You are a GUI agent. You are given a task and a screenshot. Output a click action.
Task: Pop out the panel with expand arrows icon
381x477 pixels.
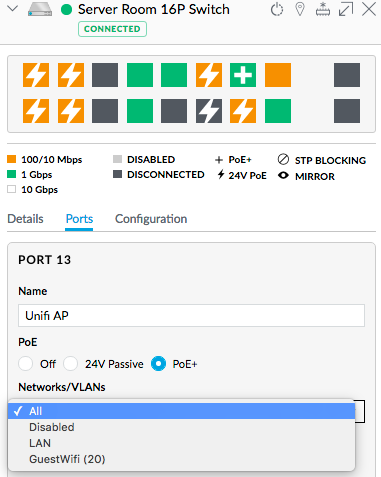tap(346, 9)
